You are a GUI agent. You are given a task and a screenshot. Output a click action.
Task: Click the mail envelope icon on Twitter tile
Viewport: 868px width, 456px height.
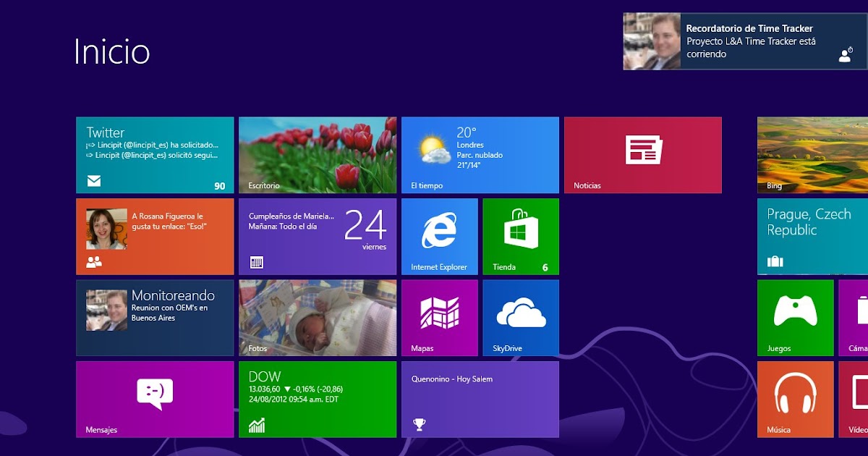(x=93, y=181)
